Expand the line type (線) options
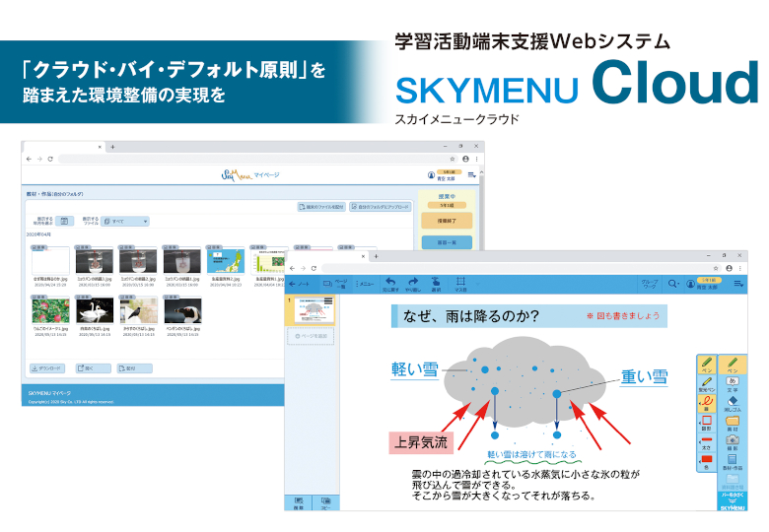This screenshot has width=769, height=532. coord(706,405)
